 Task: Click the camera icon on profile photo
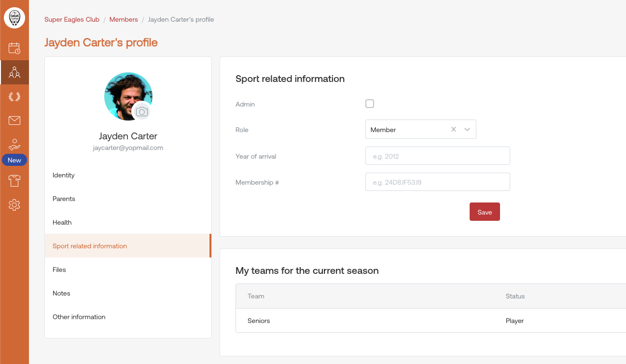[141, 111]
